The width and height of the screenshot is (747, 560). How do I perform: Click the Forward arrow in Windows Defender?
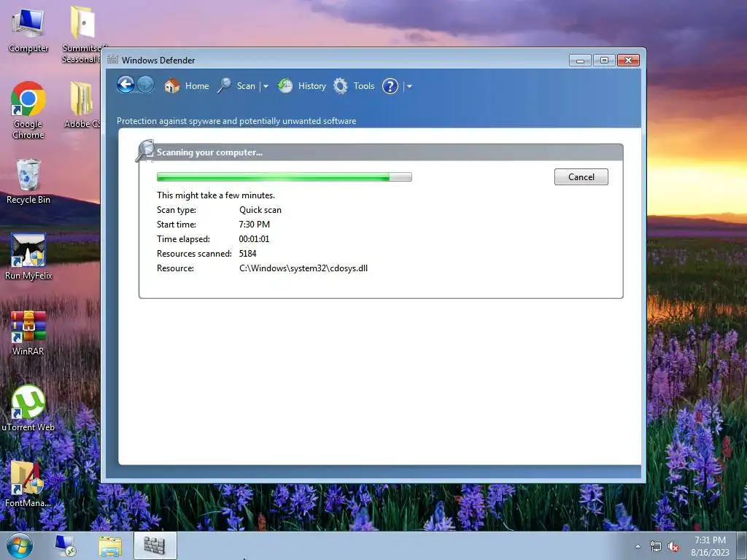tap(146, 85)
